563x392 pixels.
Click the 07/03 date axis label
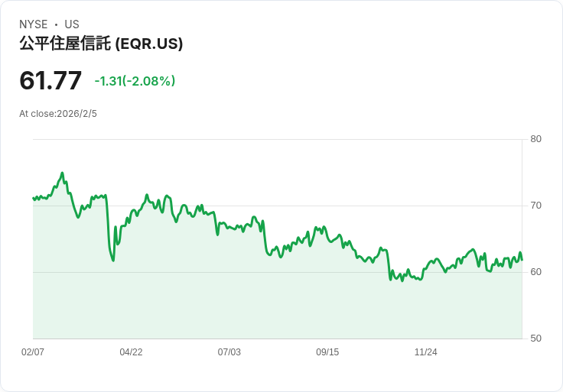229,352
